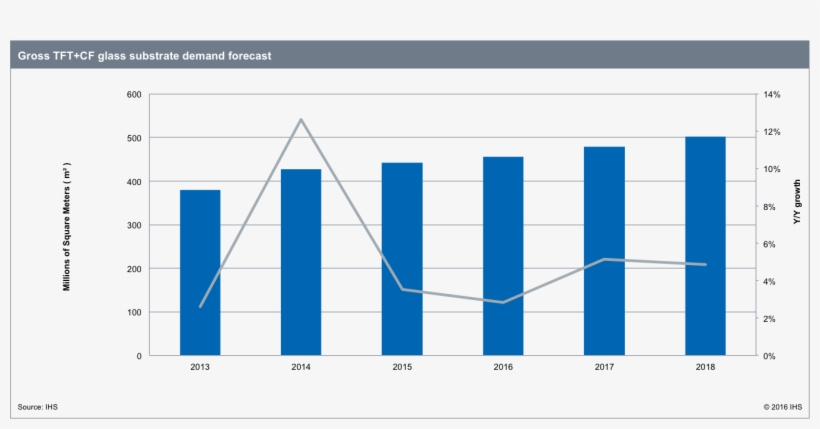Click the 'Source: IHS' footnote
820x429 pixels.
(x=38, y=407)
